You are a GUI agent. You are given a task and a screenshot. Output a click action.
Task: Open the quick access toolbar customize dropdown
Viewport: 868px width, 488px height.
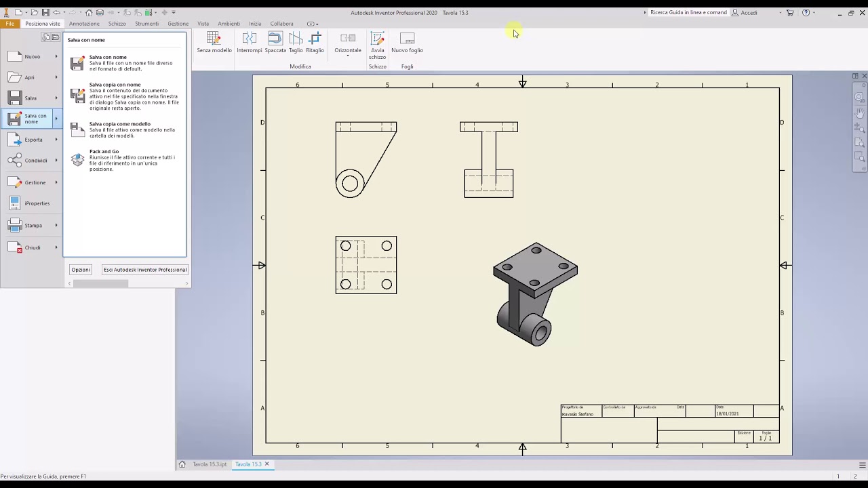click(174, 12)
